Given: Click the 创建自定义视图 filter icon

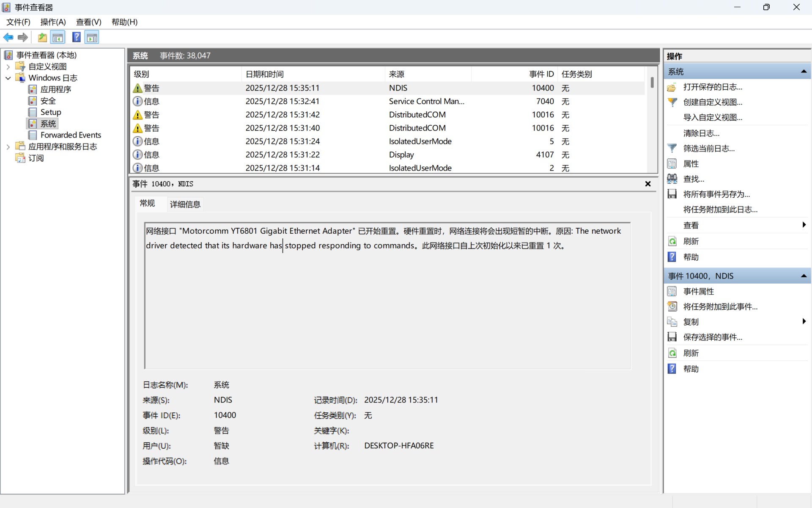Looking at the screenshot, I should (672, 102).
